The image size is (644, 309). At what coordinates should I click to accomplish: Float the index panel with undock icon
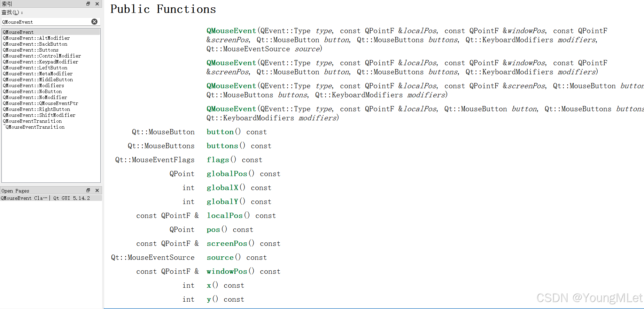pyautogui.click(x=88, y=4)
